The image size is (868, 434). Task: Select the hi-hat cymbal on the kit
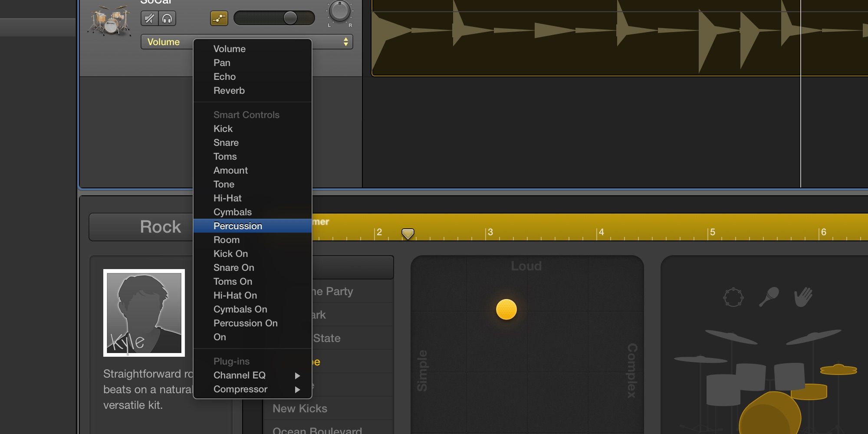coord(838,370)
